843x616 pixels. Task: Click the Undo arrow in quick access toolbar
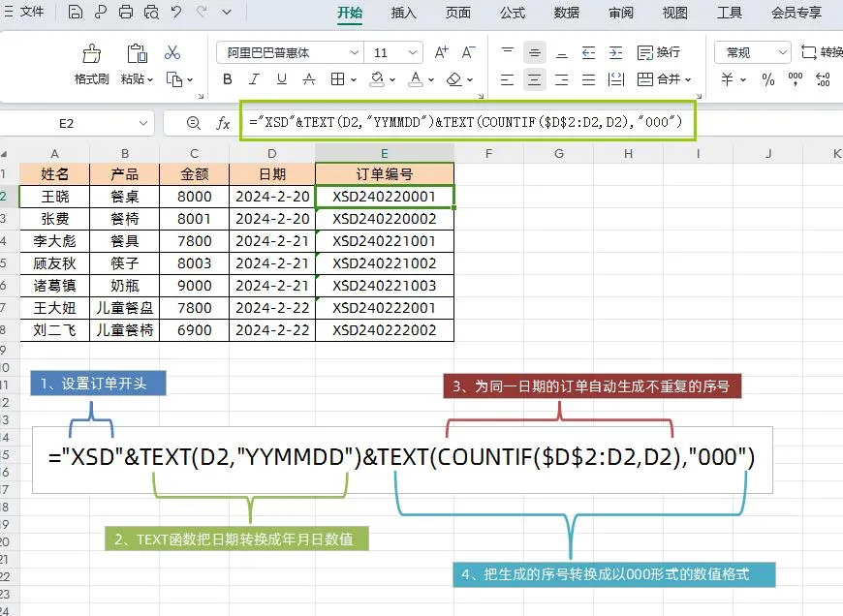point(176,13)
